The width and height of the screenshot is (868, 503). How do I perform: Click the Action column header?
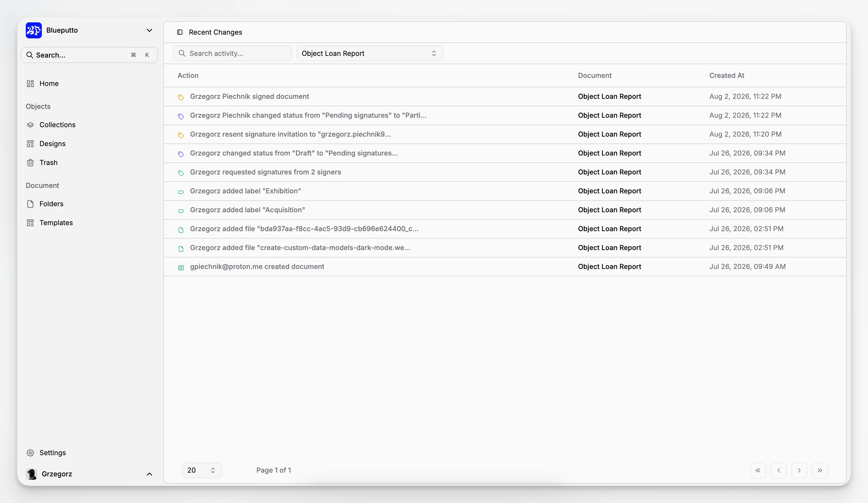[188, 76]
